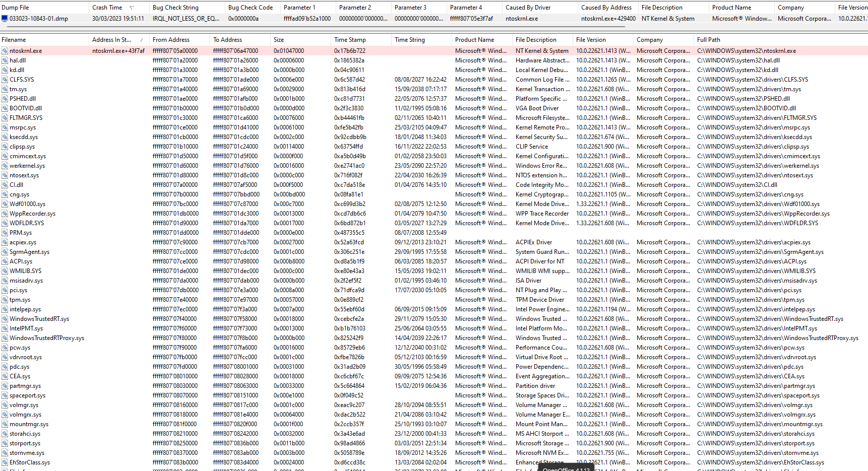Sort drivers by Filename column header
868x471 pixels.
pos(44,40)
